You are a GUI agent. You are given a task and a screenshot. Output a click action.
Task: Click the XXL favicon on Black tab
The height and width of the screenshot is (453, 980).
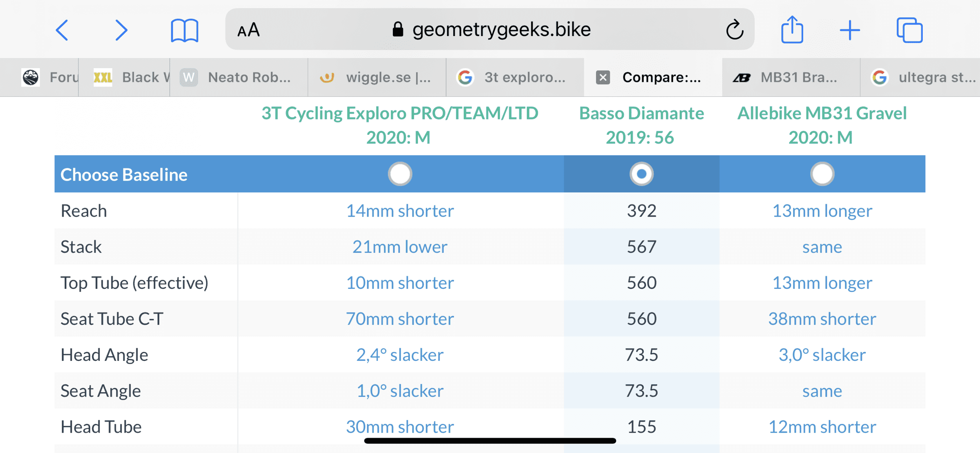(x=103, y=77)
